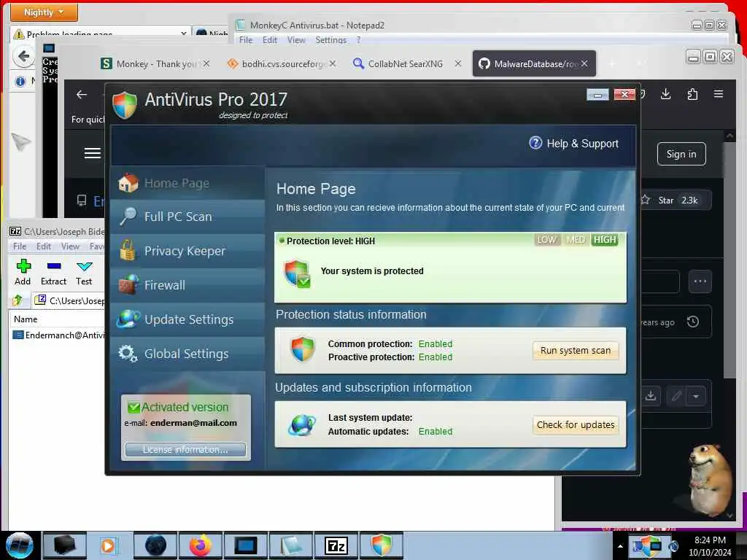
Task: Switch to Monkey - Thank you tab
Action: click(155, 64)
